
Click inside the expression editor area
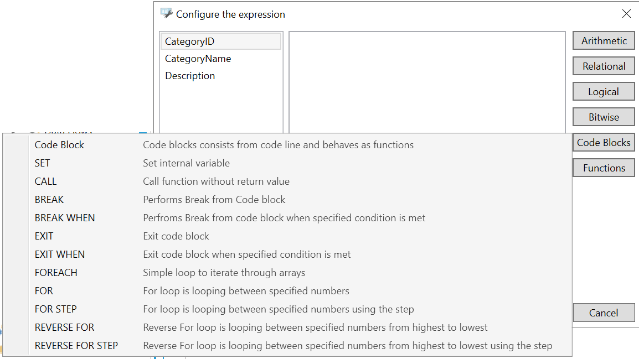click(426, 83)
